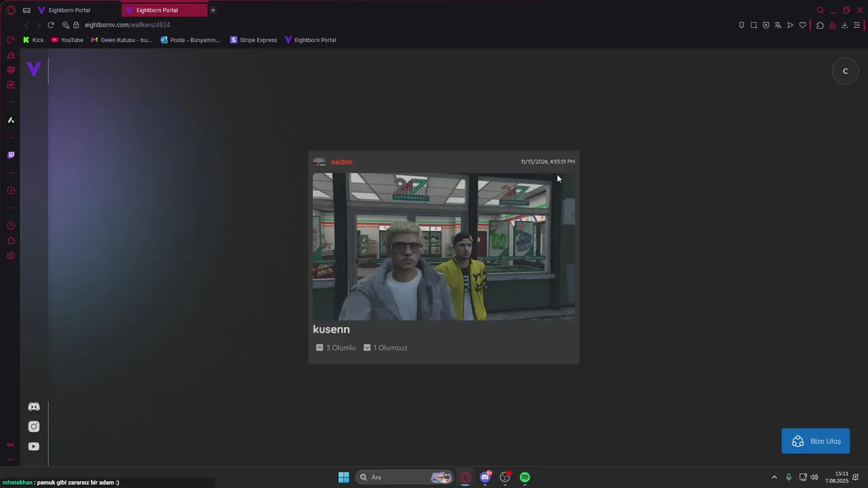Open the Eightborn Instagram link

click(34, 426)
